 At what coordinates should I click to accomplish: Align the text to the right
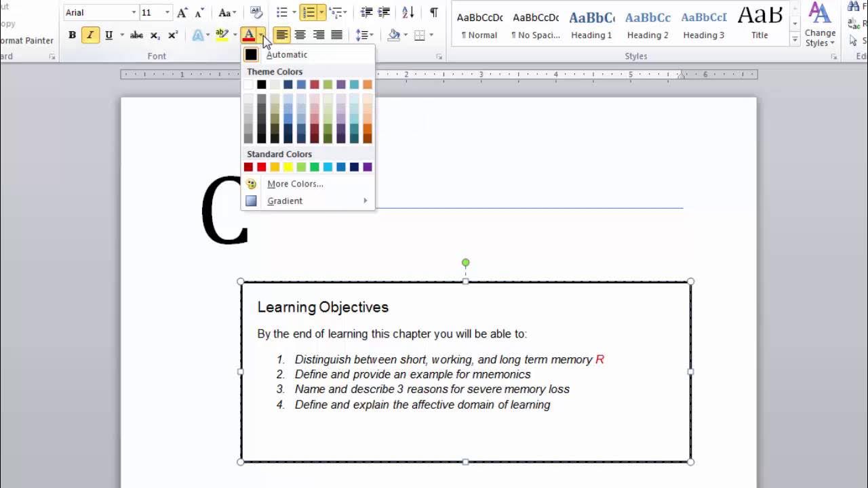[x=319, y=35]
